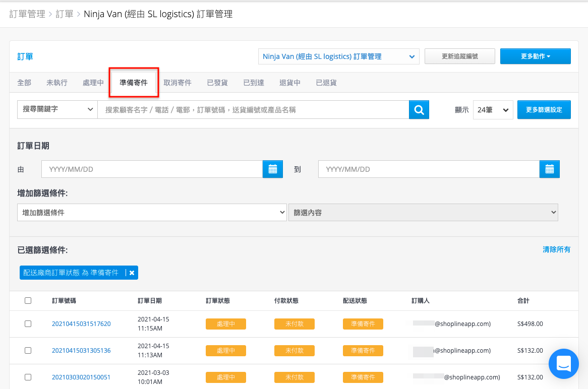
Task: Check the box for order 20210415031517620
Action: [x=28, y=324]
